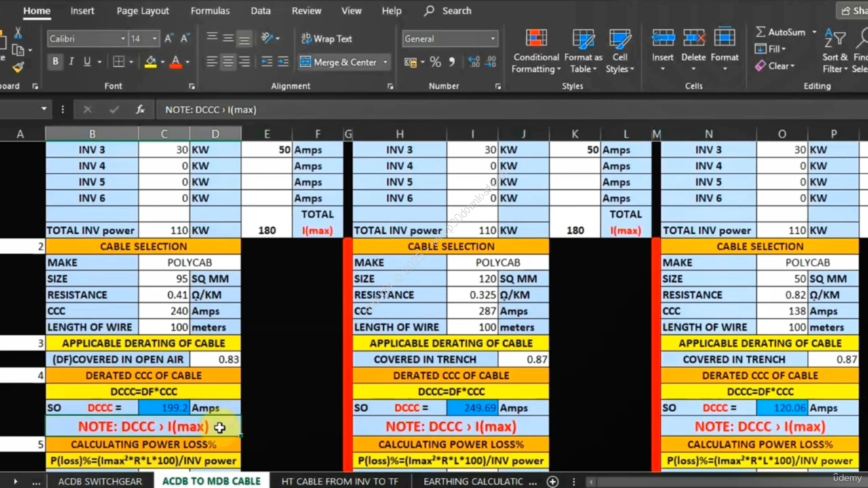
Task: Open the Font dialog launcher
Action: 192,86
